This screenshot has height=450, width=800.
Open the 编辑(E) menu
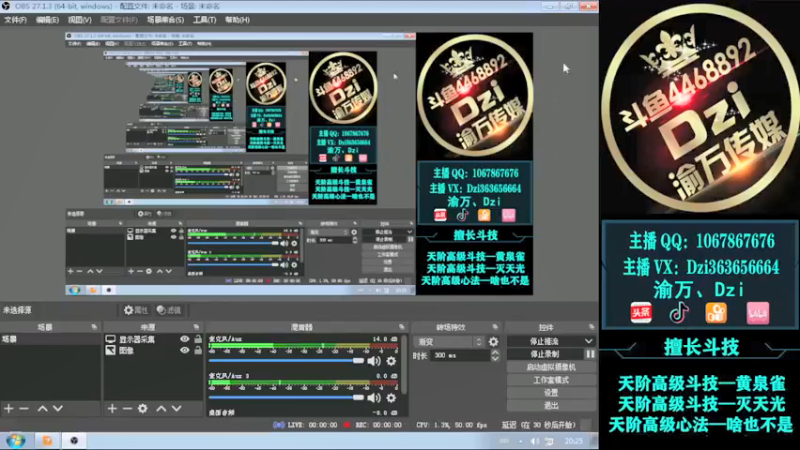[47, 20]
